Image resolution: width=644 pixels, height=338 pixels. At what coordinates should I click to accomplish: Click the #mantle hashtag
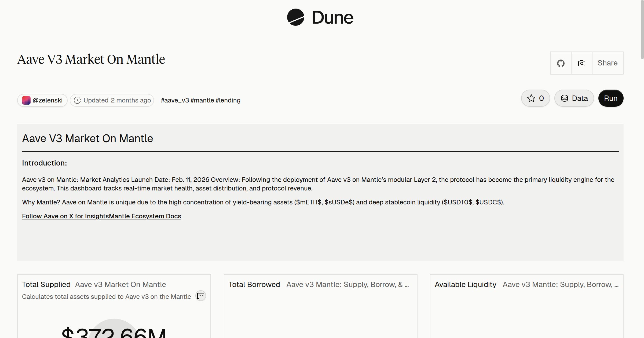202,100
